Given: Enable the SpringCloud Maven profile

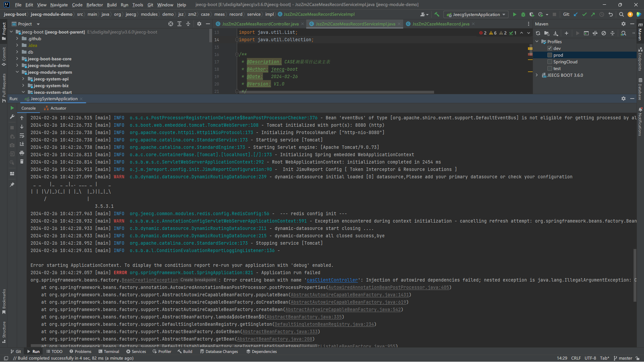Looking at the screenshot, I should [x=550, y=62].
